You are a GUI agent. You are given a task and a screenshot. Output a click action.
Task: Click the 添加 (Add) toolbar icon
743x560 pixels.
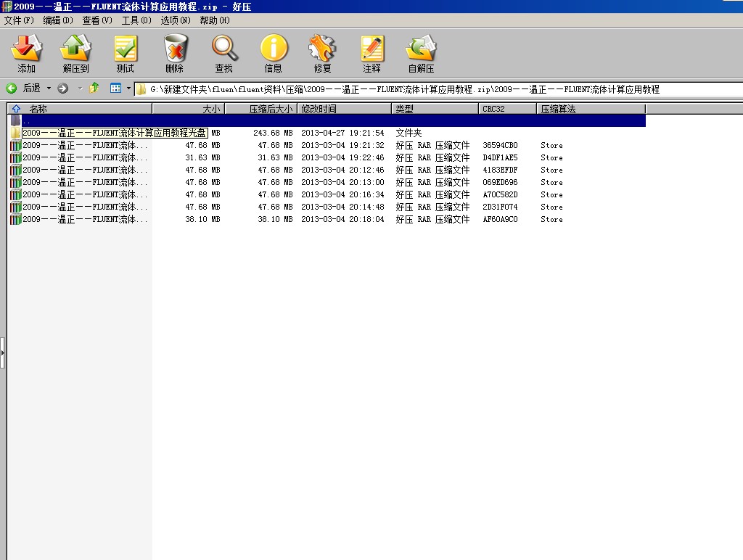27,54
